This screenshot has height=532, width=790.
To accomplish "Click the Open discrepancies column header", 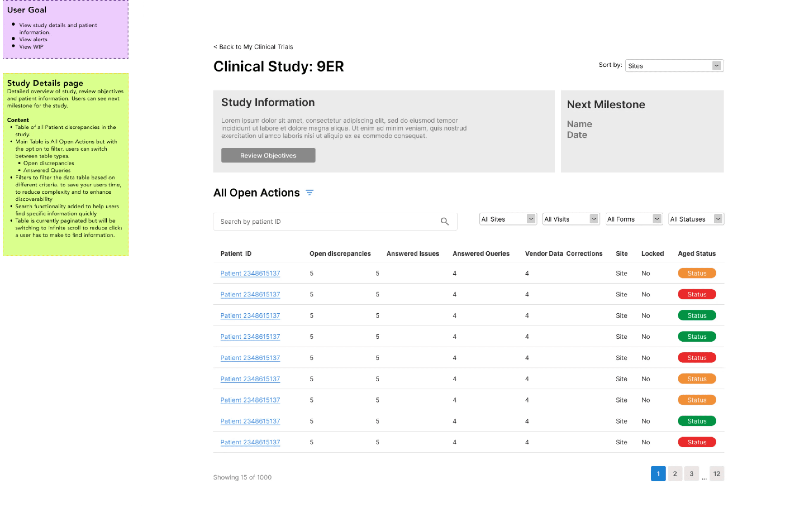I will [x=340, y=253].
